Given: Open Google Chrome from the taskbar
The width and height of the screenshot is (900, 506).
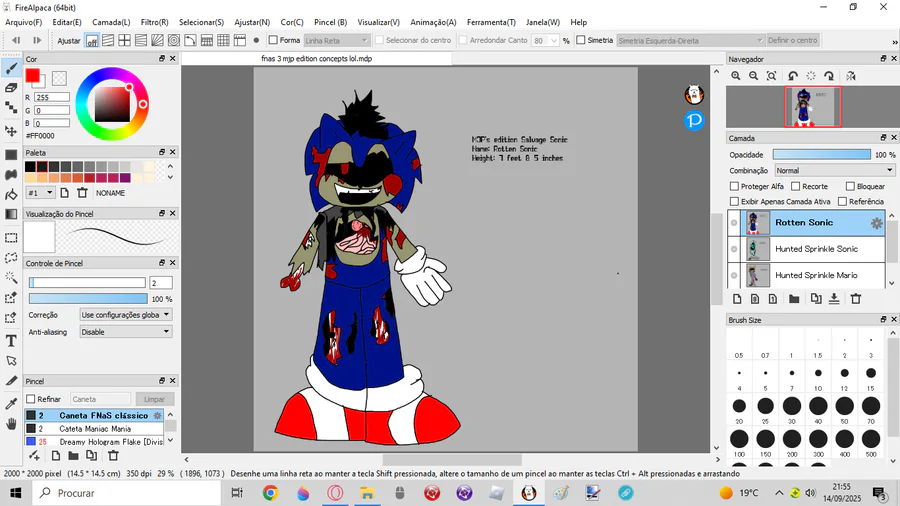Looking at the screenshot, I should click(x=270, y=493).
